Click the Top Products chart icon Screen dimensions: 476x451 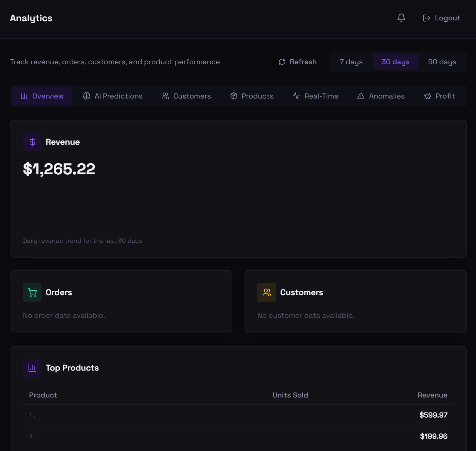point(32,367)
